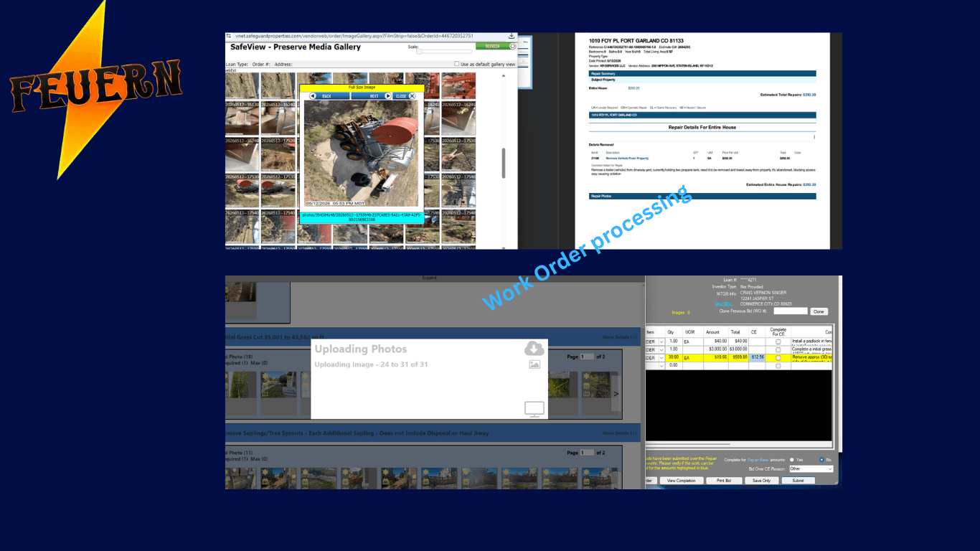Click the next-page arrow on the Grass Cut photo strip
The image size is (980, 551).
616,394
